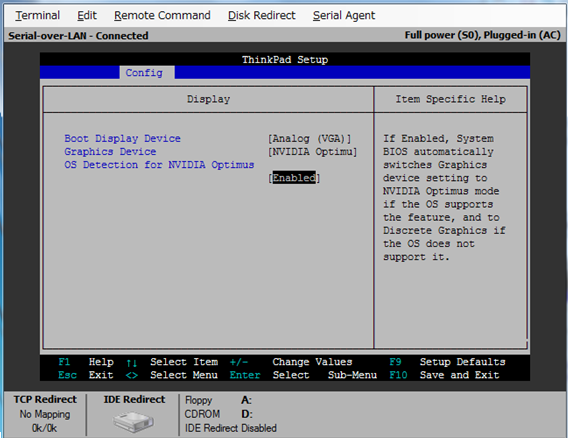568x438 pixels.
Task: Click the Esc Exit hint
Action: point(86,375)
